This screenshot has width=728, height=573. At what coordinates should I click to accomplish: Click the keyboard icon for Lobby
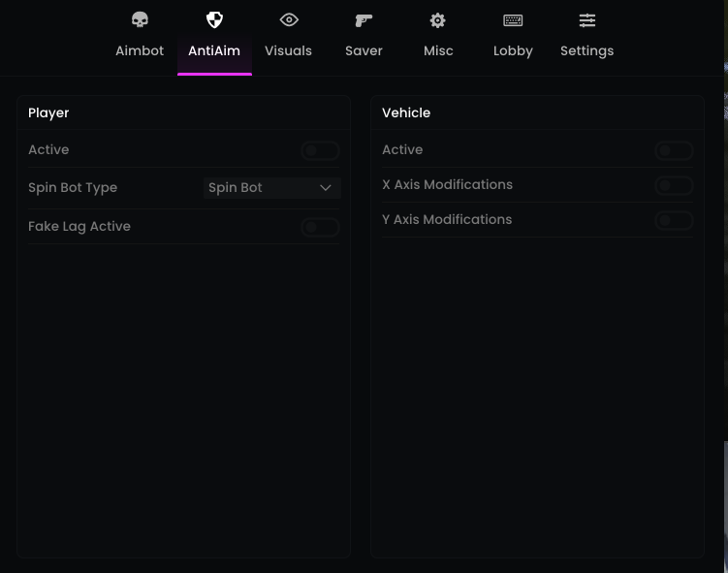513,20
